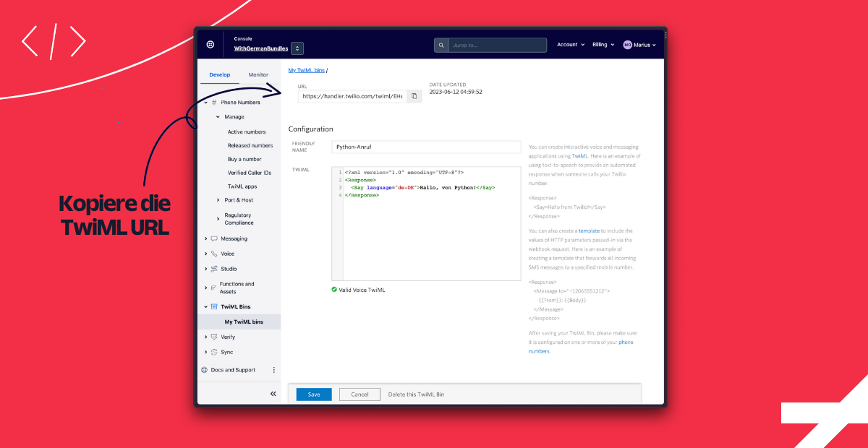Click the date updated value 2023-06-12 04:59:52
The height and width of the screenshot is (448, 868).
point(456,92)
